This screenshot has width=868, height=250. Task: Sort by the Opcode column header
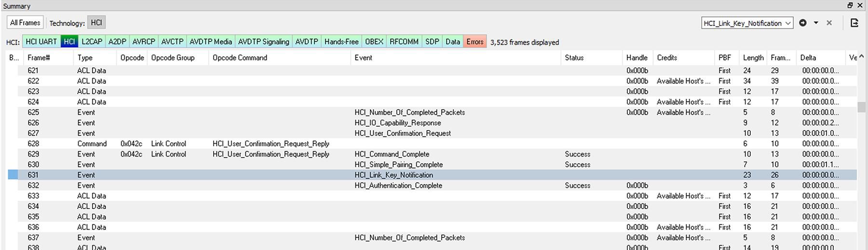click(x=132, y=57)
